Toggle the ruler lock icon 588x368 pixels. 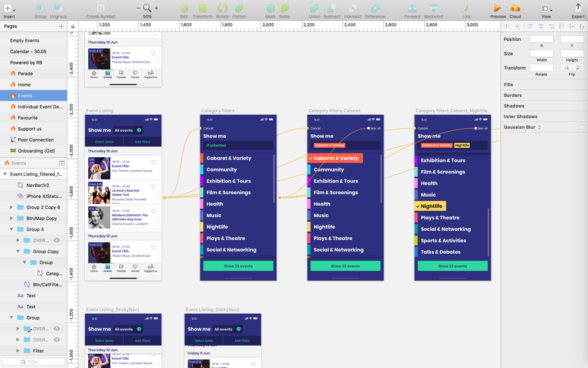point(72,26)
